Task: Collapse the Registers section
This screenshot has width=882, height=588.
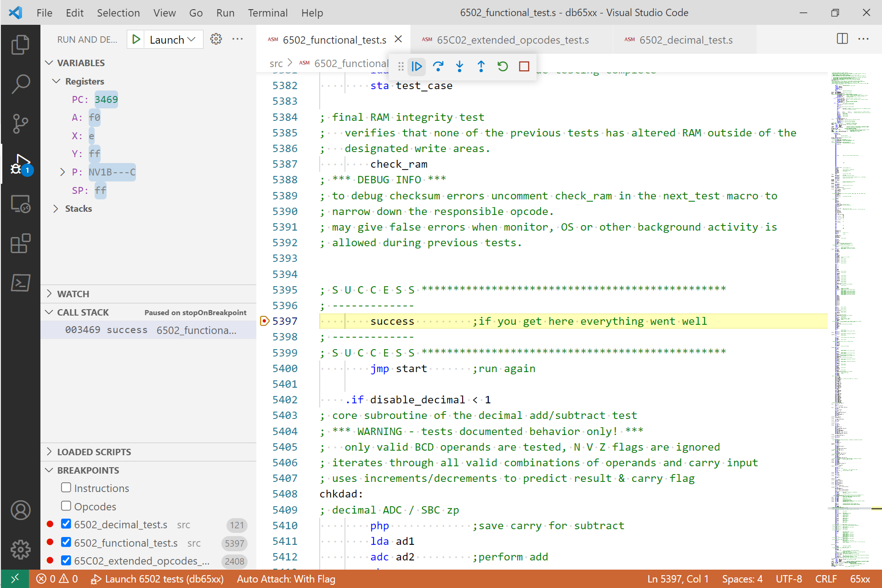Action: [x=56, y=81]
